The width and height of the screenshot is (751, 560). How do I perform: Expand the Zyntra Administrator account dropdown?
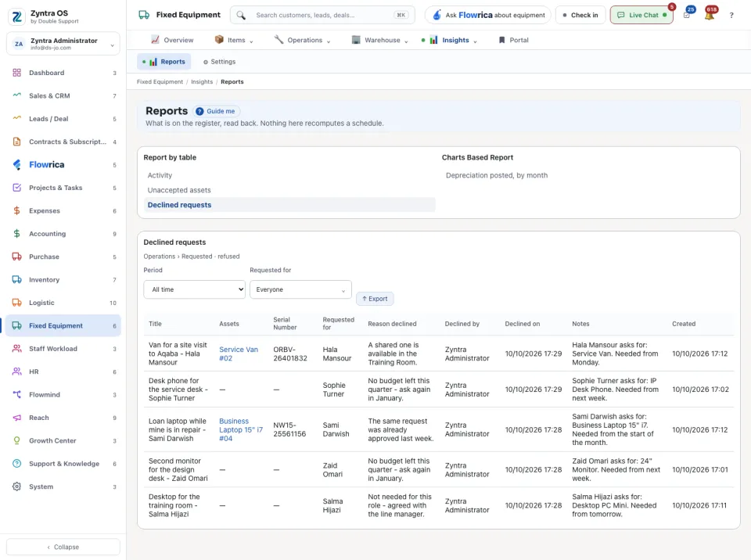point(63,44)
